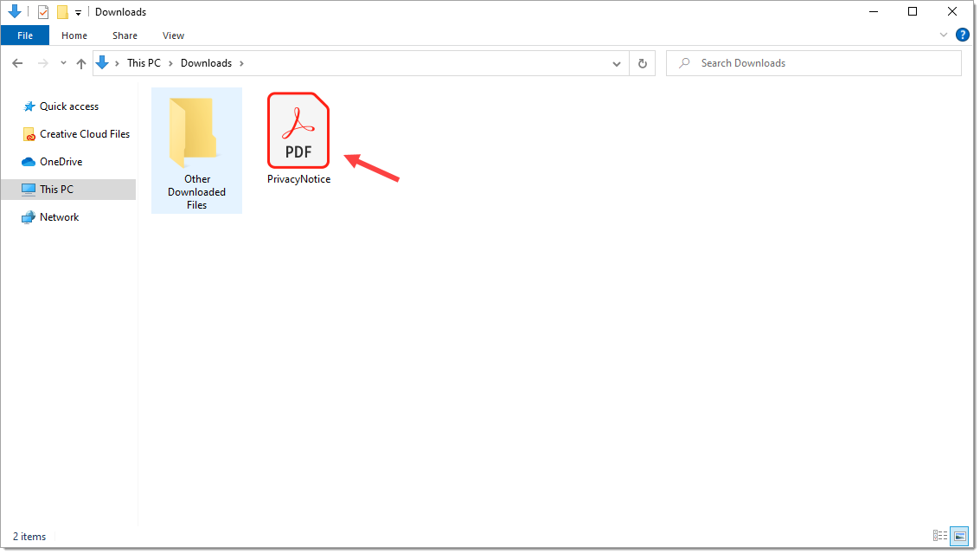Click New Folder quick access toolbar icon
The width and height of the screenshot is (980, 554).
click(62, 12)
